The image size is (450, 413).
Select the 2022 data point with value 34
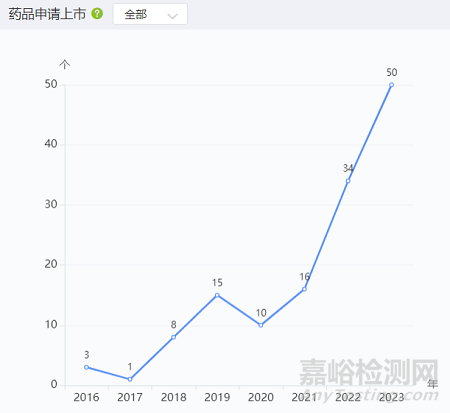coord(348,181)
